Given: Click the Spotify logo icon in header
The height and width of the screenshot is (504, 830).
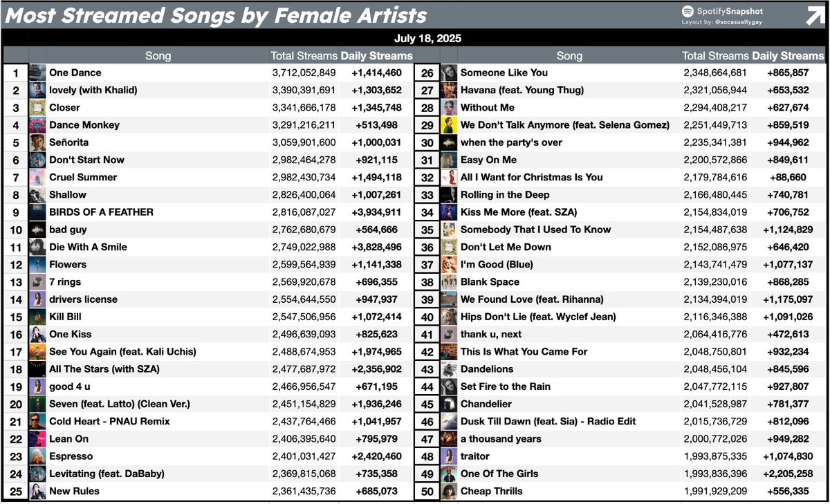Looking at the screenshot, I should [x=688, y=12].
